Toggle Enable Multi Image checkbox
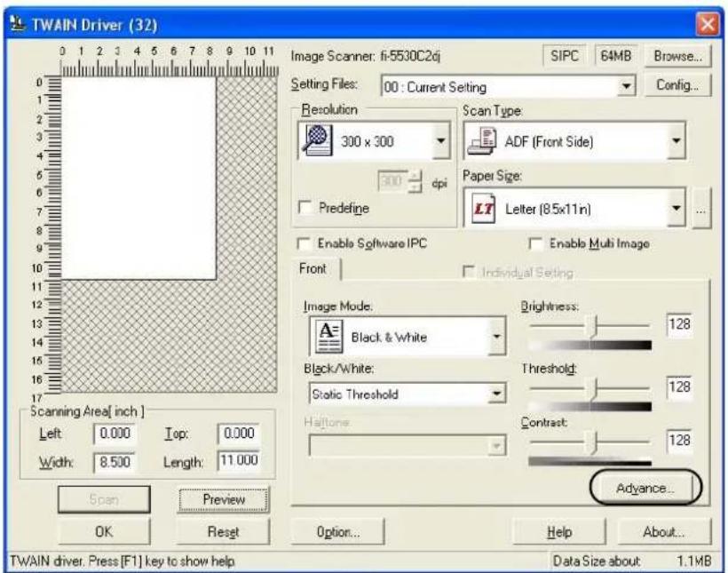The image size is (728, 573). tap(535, 243)
